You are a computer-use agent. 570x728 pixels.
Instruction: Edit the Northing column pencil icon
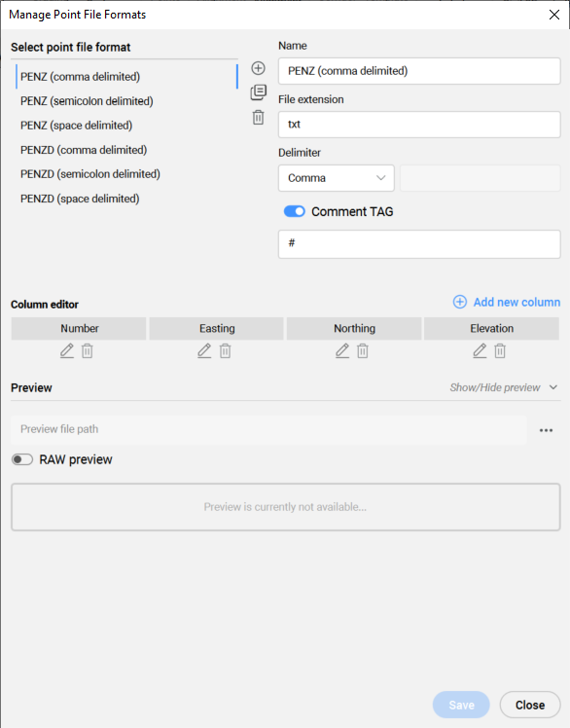(x=342, y=350)
